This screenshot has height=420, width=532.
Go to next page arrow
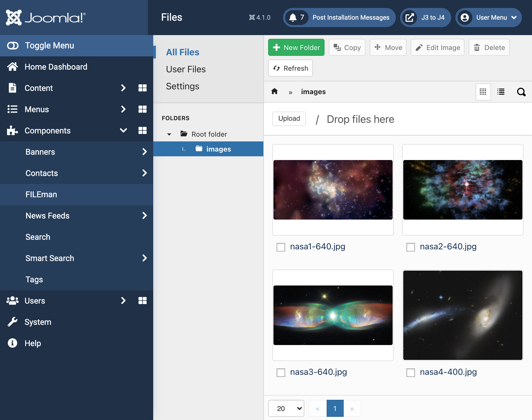[352, 408]
